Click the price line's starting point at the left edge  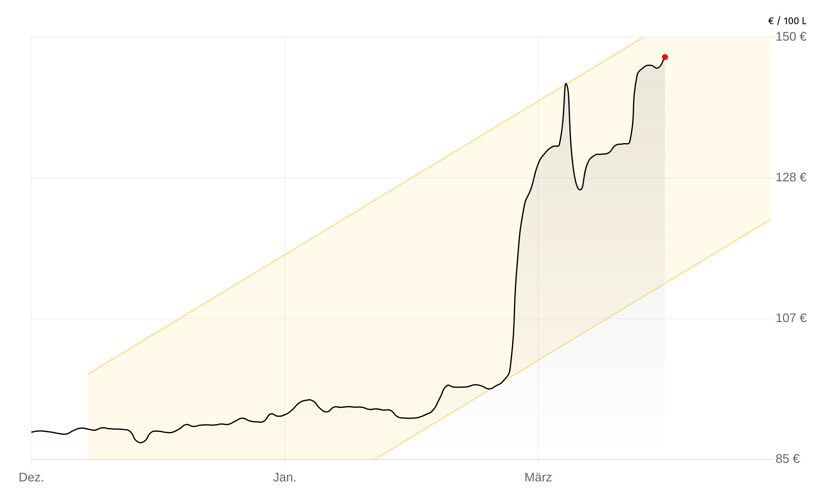32,432
